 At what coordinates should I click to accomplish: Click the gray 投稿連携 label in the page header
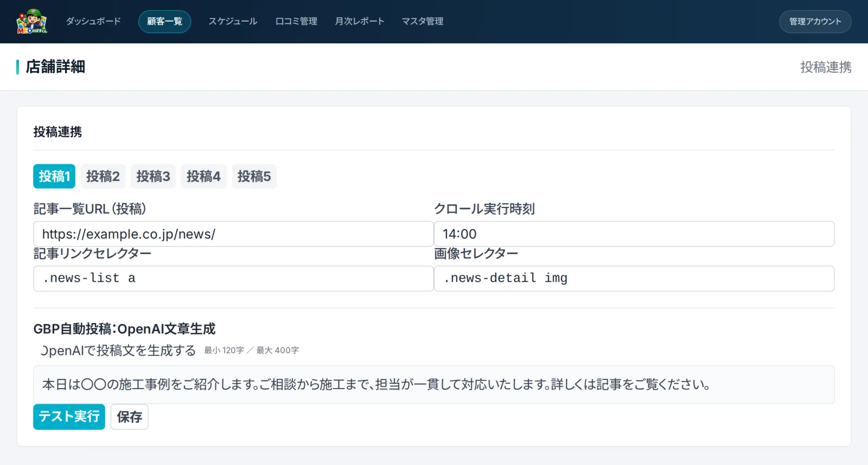826,67
